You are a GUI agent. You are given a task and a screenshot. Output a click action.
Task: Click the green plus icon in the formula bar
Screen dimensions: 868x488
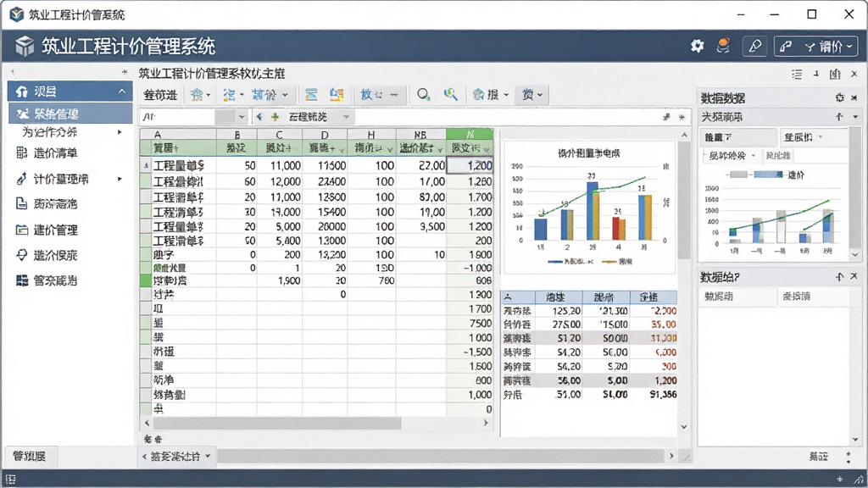(x=275, y=117)
